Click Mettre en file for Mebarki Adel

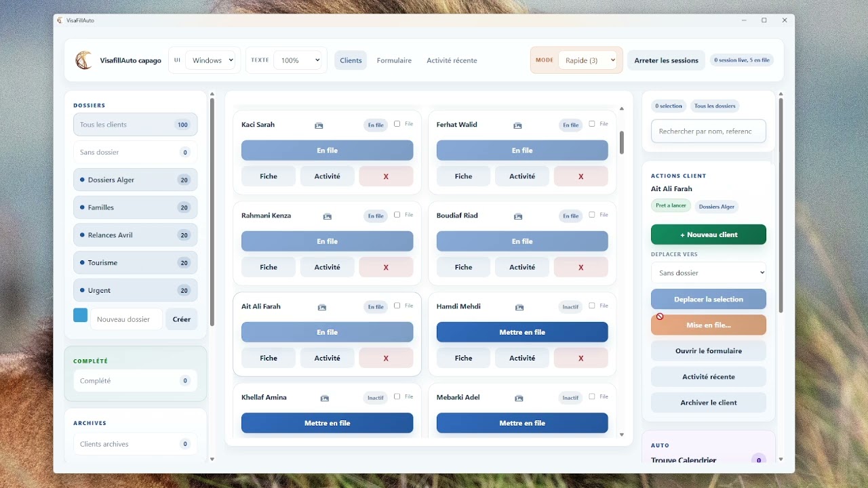(x=522, y=423)
